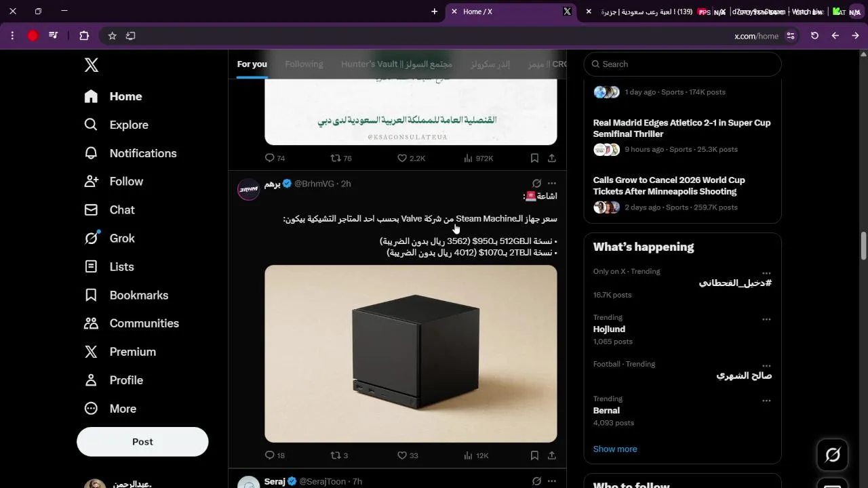868x488 pixels.
Task: Open options for the صالح الشهري trend
Action: pyautogui.click(x=766, y=366)
